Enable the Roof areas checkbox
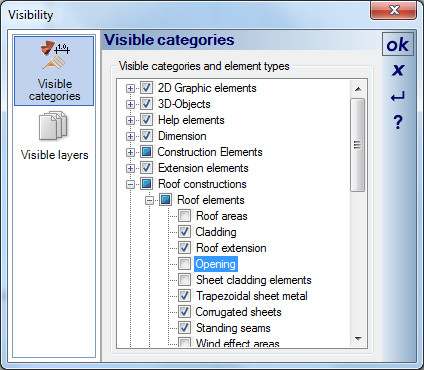The height and width of the screenshot is (370, 424). click(x=184, y=216)
